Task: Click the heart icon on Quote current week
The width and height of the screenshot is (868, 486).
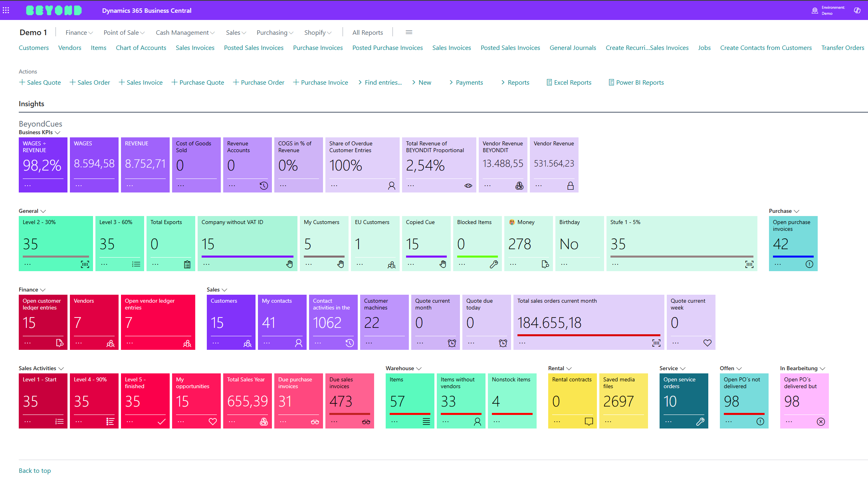Action: click(707, 343)
